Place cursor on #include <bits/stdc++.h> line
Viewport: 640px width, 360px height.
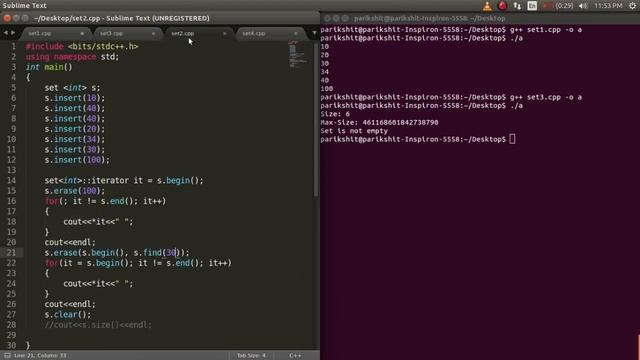click(82, 47)
